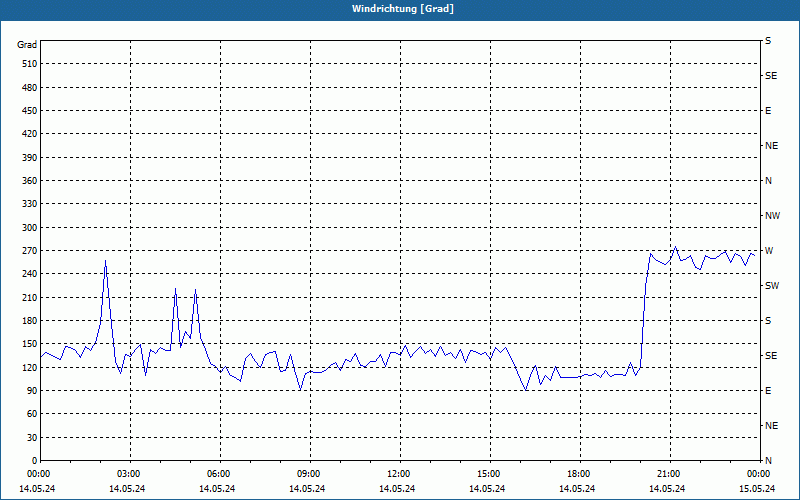Viewport: 800px width, 500px height.
Task: Click the 'W' compass label
Action: tap(769, 251)
